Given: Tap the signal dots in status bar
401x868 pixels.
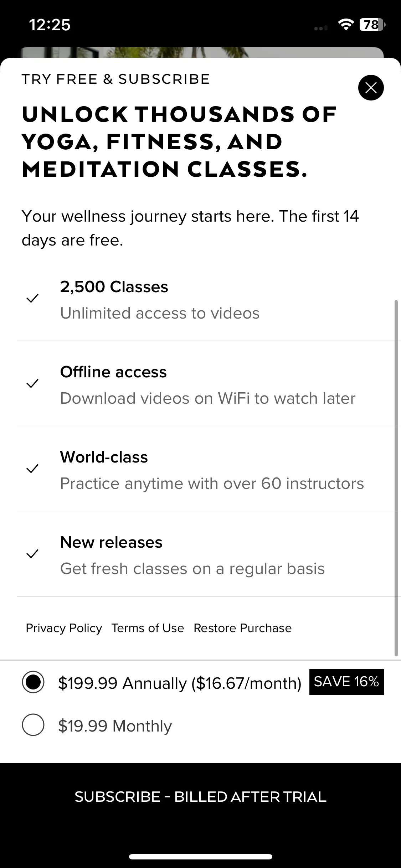Looking at the screenshot, I should pyautogui.click(x=321, y=28).
